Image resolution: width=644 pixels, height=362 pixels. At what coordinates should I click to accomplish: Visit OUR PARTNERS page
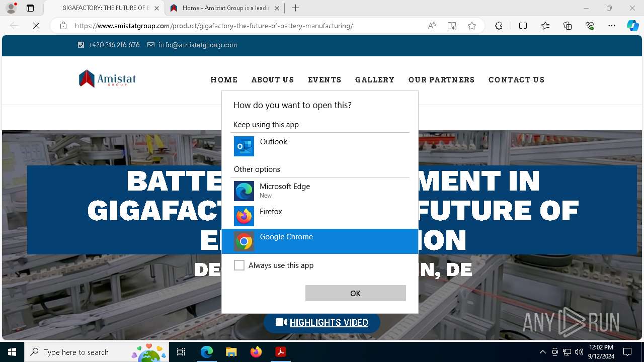click(441, 80)
